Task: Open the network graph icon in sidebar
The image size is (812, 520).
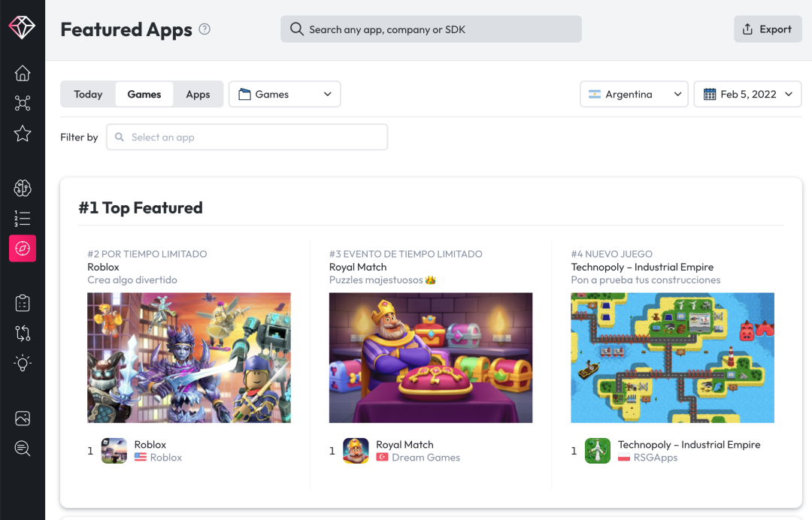Action: [23, 104]
